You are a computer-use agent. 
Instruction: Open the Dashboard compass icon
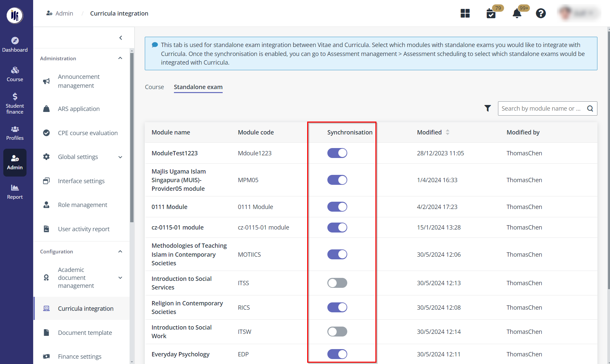[x=15, y=40]
